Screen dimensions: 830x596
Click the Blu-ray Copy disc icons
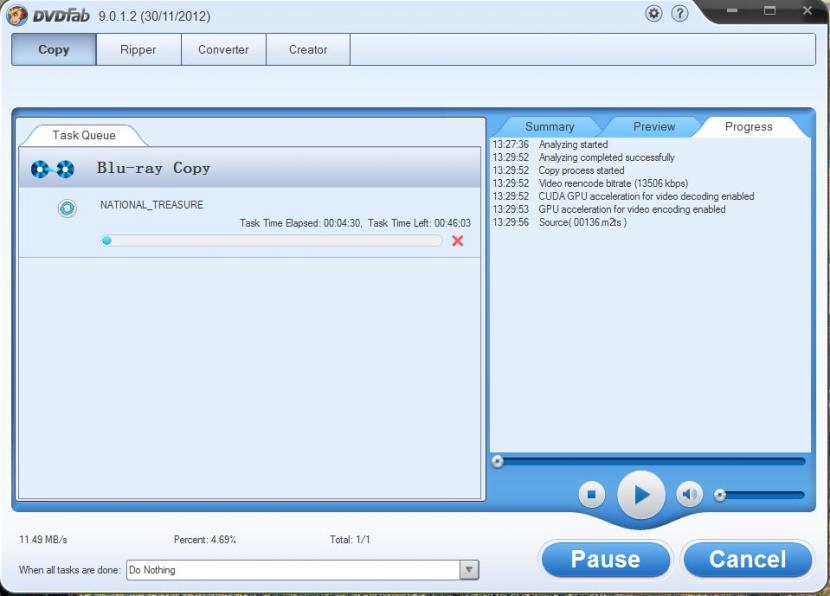pyautogui.click(x=52, y=169)
